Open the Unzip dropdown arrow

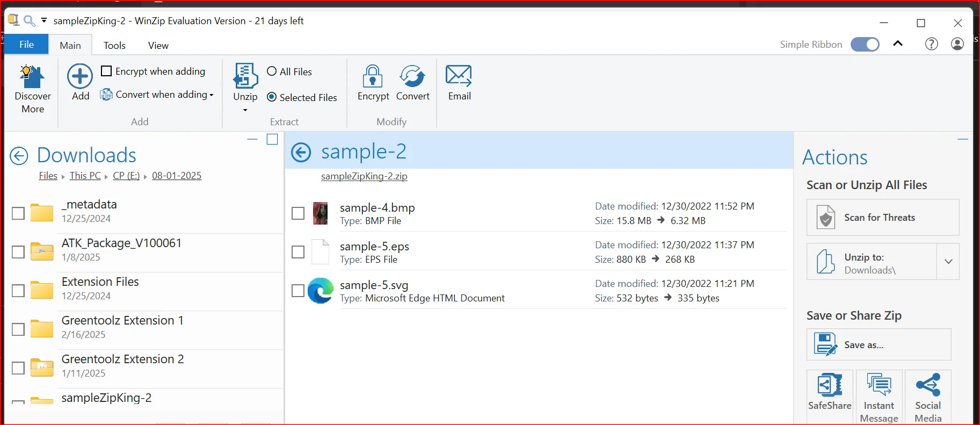245,110
